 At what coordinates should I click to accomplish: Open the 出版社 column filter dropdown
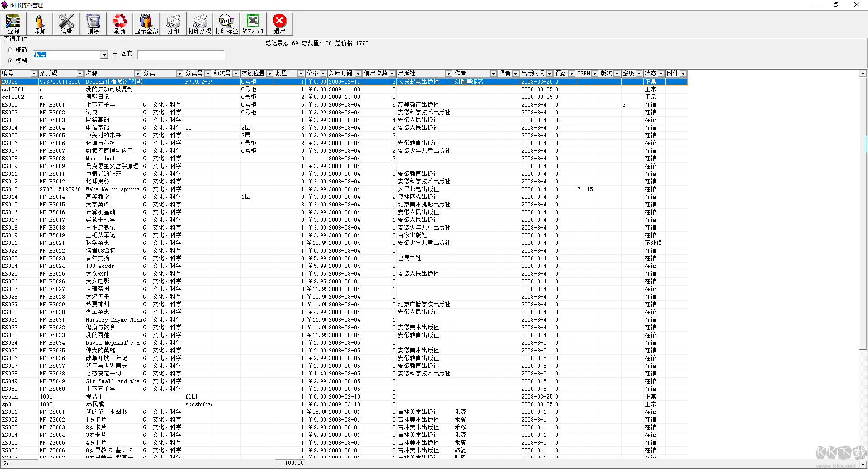(448, 74)
